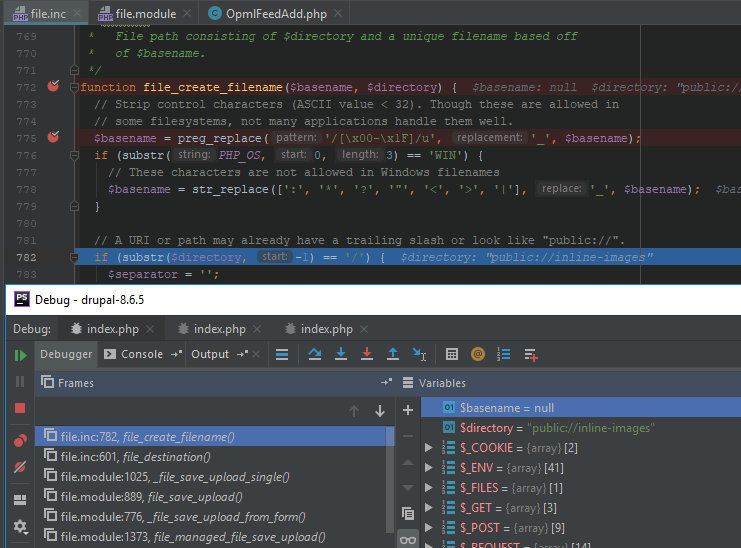Select the $directory variable row
The image size is (741, 548).
pyautogui.click(x=581, y=428)
